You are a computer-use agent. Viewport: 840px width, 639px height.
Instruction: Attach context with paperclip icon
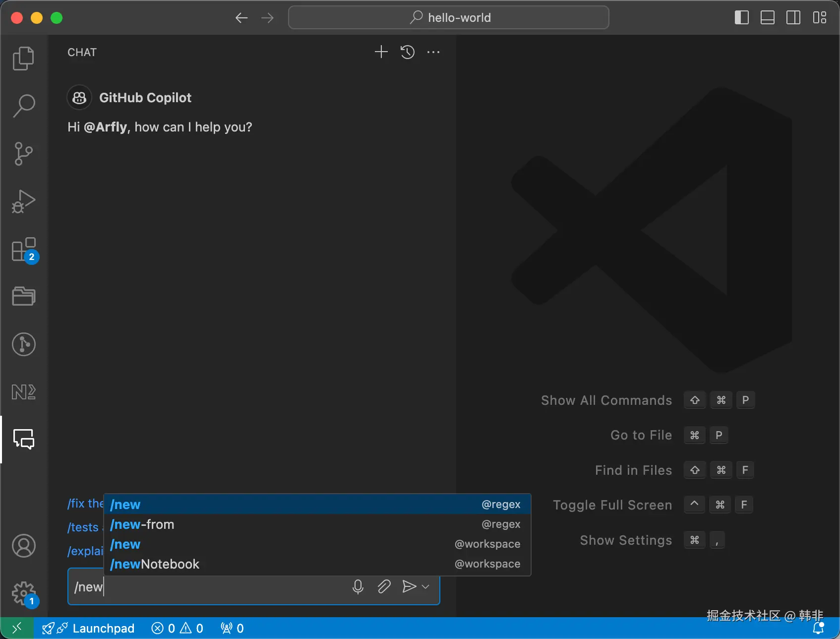(x=384, y=587)
